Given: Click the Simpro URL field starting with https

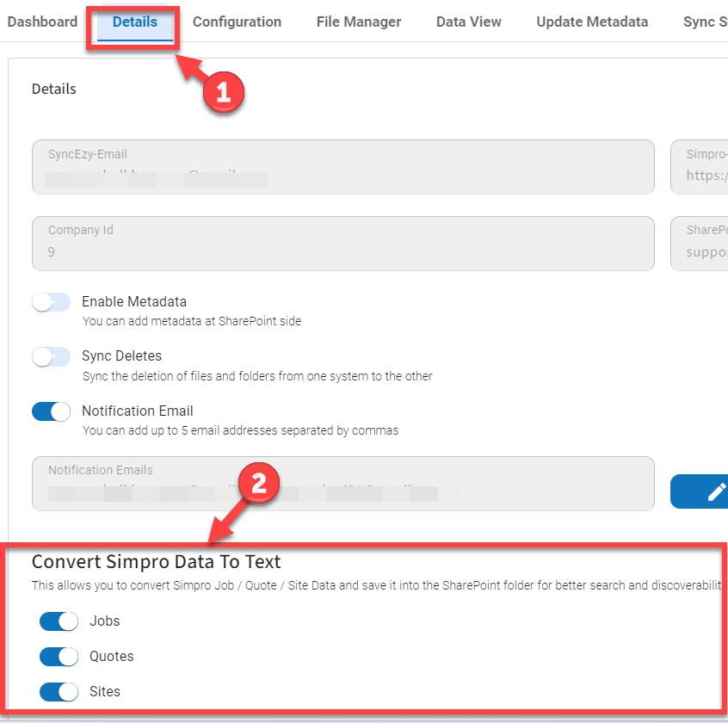Looking at the screenshot, I should (x=700, y=167).
